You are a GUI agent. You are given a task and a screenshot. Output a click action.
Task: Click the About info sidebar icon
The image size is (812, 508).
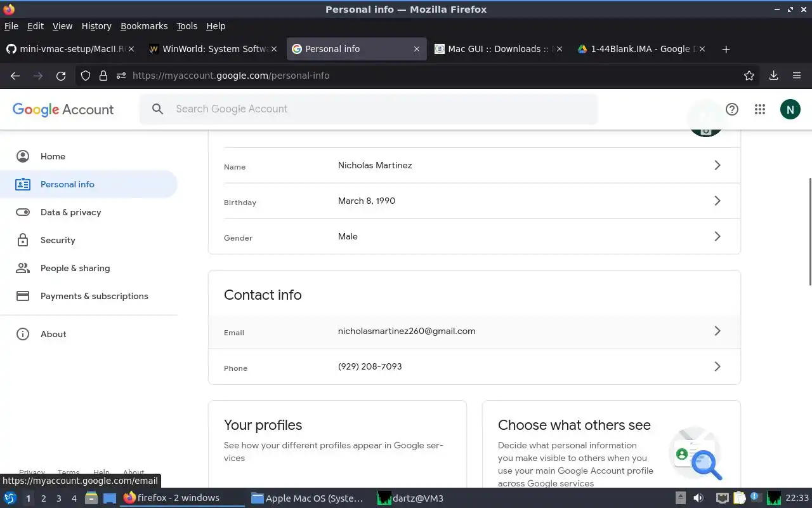point(23,334)
